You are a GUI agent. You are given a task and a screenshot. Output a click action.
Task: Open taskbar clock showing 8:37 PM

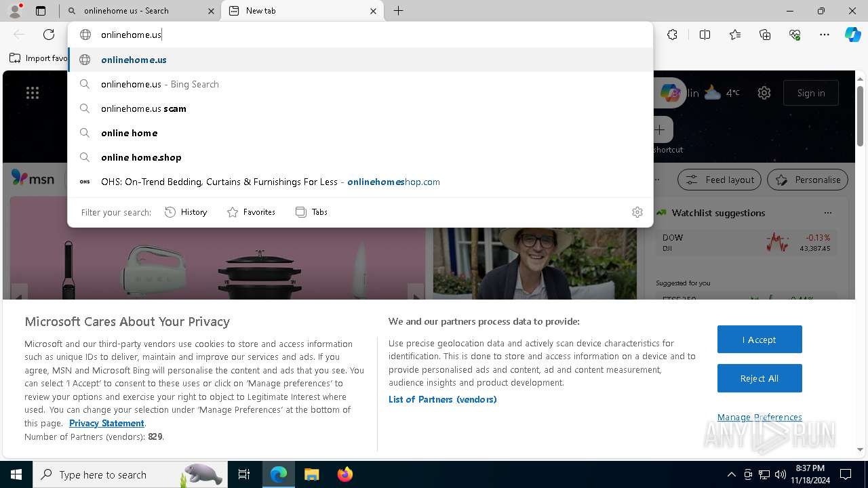point(809,474)
